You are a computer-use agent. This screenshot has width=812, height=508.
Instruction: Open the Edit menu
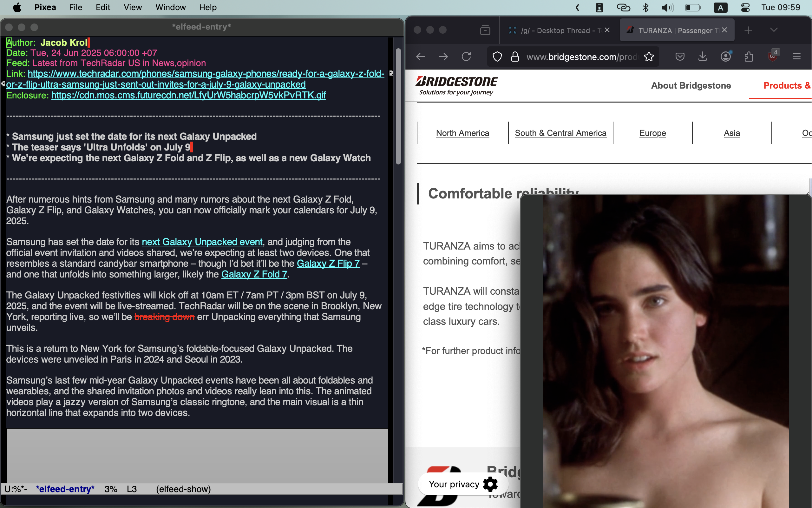103,7
